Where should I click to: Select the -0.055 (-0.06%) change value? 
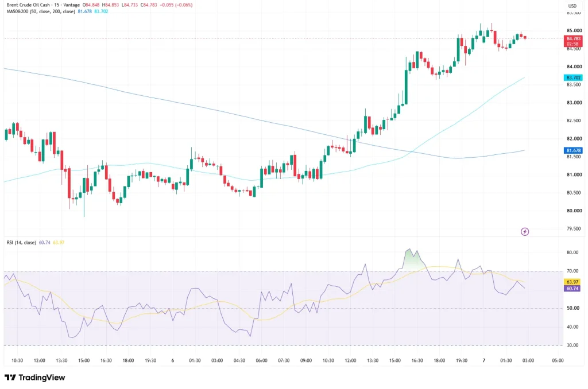click(176, 5)
